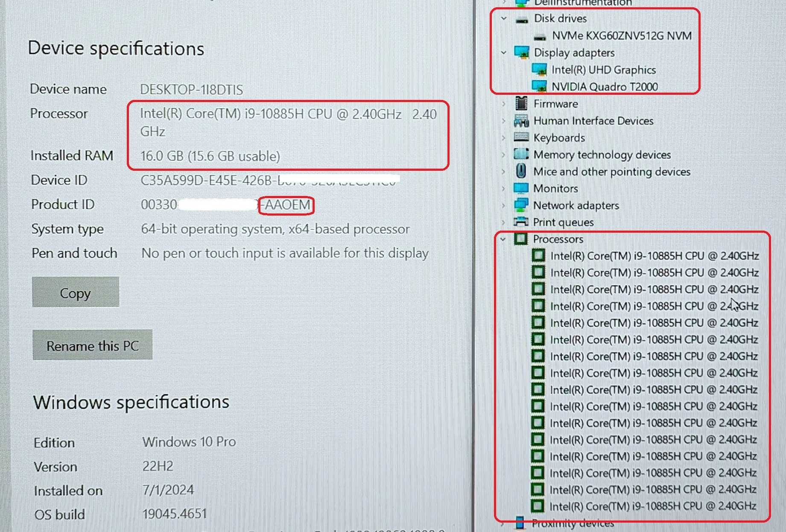This screenshot has width=786, height=532.
Task: Expand the Keyboards category
Action: (x=503, y=138)
